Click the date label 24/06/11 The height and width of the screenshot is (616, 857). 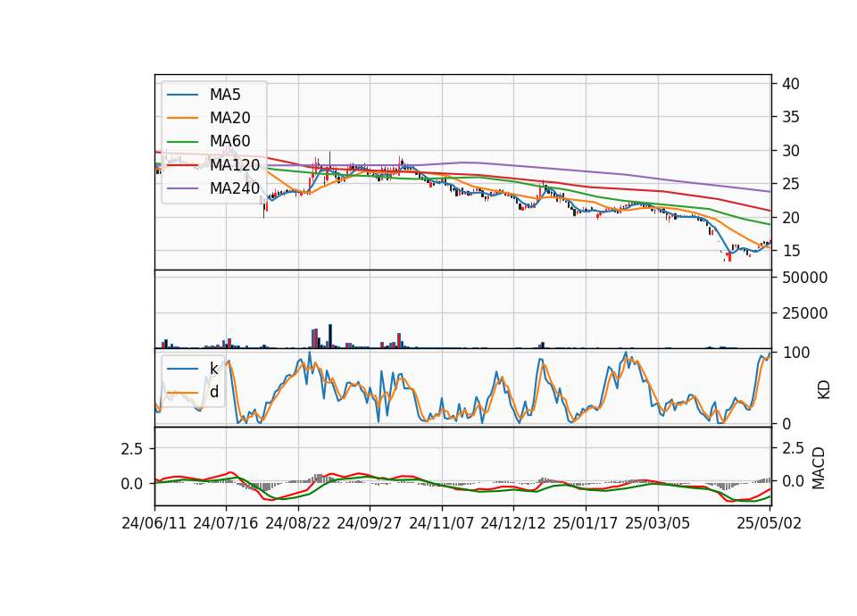point(154,523)
